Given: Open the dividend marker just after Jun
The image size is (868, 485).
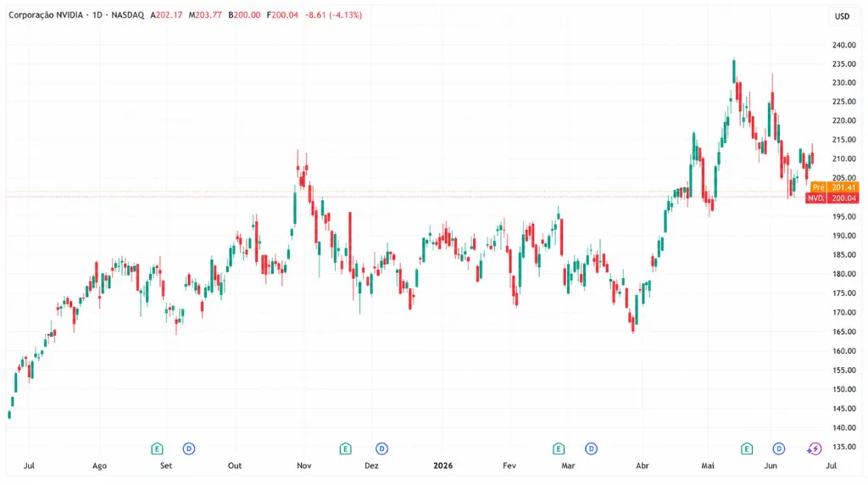Looking at the screenshot, I should pos(779,449).
